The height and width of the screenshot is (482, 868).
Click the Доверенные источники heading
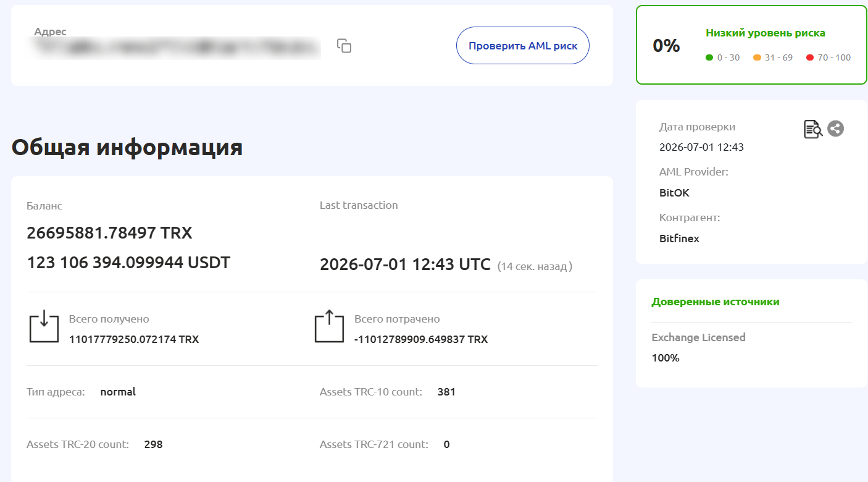click(x=716, y=302)
